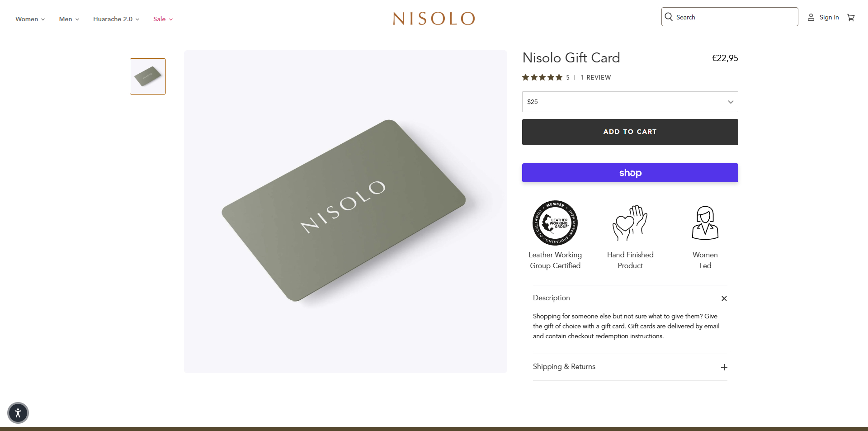Expand the Shipping & Returns section
Viewport: 868px width, 431px height.
click(724, 367)
